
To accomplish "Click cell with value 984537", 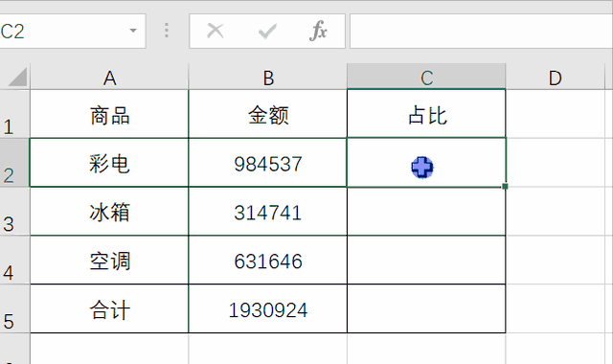I will (268, 163).
